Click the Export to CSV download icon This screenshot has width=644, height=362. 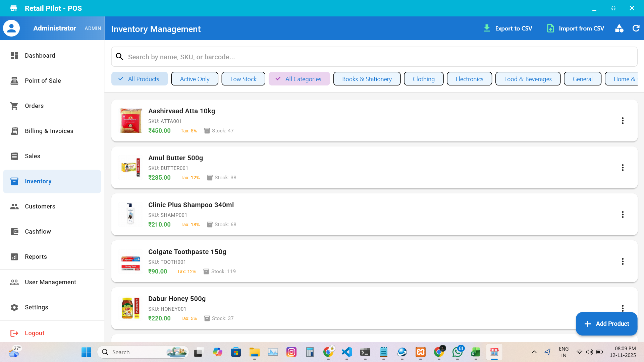pyautogui.click(x=487, y=28)
